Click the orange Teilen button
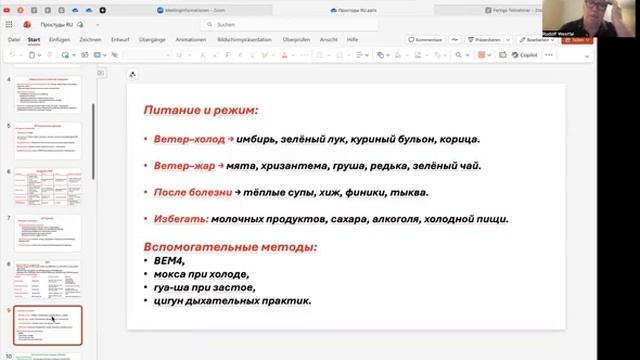The height and width of the screenshot is (360, 640). coord(577,40)
